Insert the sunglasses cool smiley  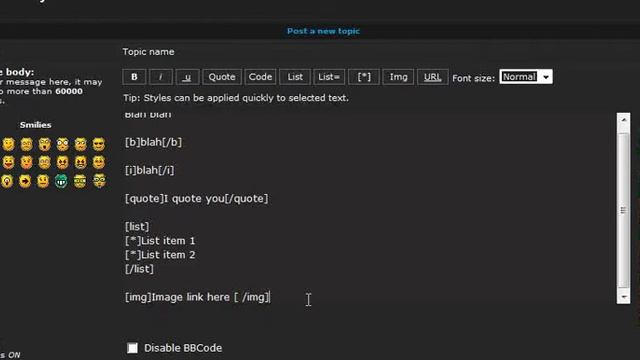click(98, 144)
